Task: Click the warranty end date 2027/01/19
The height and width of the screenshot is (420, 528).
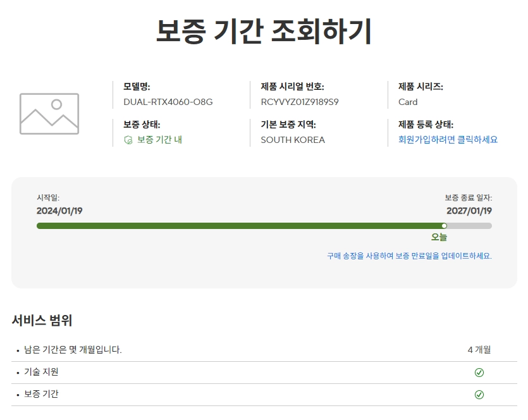Action: (469, 211)
